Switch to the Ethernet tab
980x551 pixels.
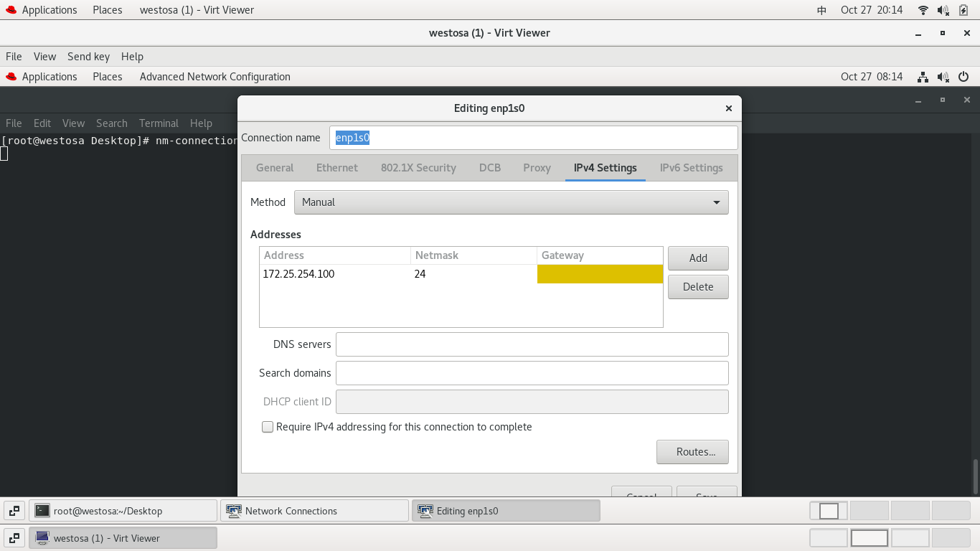[336, 167]
